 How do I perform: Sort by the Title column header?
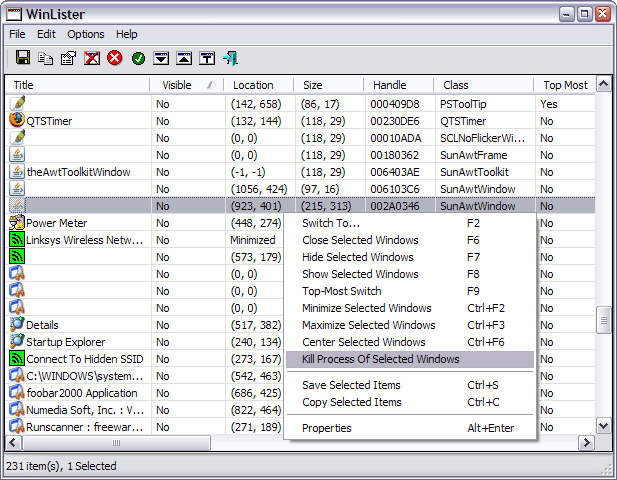coord(78,85)
